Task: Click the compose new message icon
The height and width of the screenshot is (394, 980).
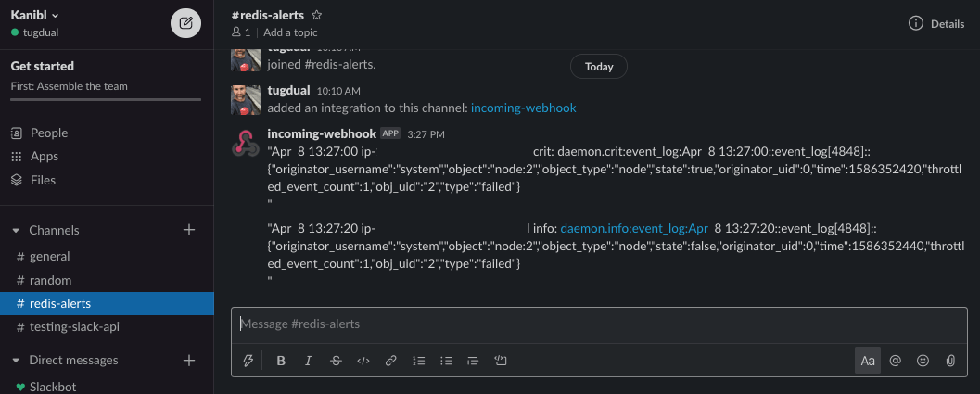Action: point(185,23)
